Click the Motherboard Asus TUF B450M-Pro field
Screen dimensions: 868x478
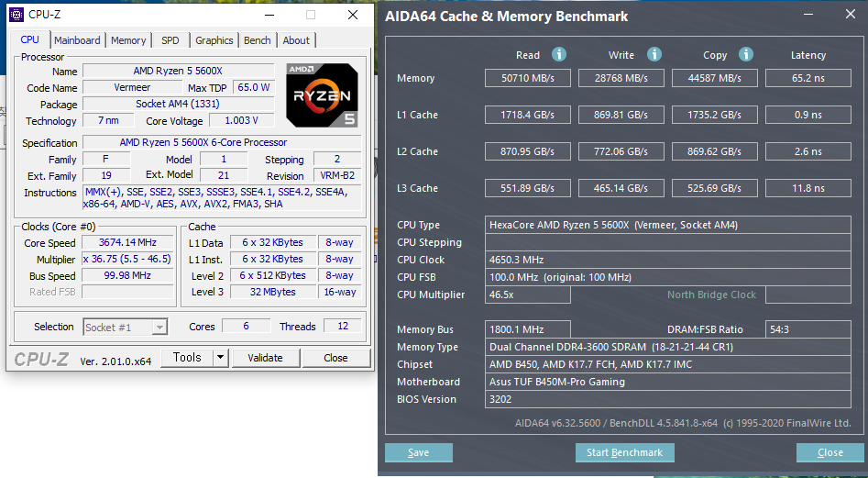pos(668,382)
